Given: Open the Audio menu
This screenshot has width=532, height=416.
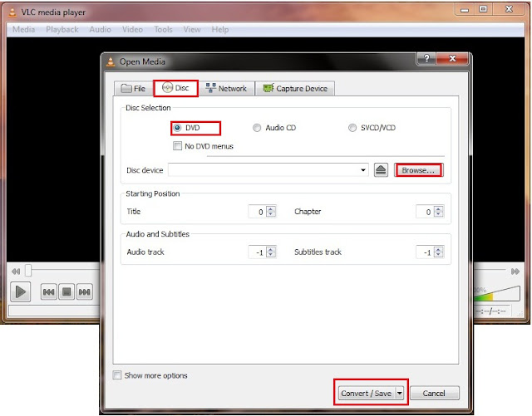Looking at the screenshot, I should pyautogui.click(x=100, y=30).
